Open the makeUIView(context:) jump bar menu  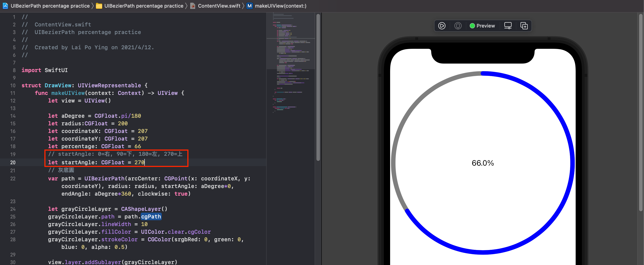tap(280, 6)
